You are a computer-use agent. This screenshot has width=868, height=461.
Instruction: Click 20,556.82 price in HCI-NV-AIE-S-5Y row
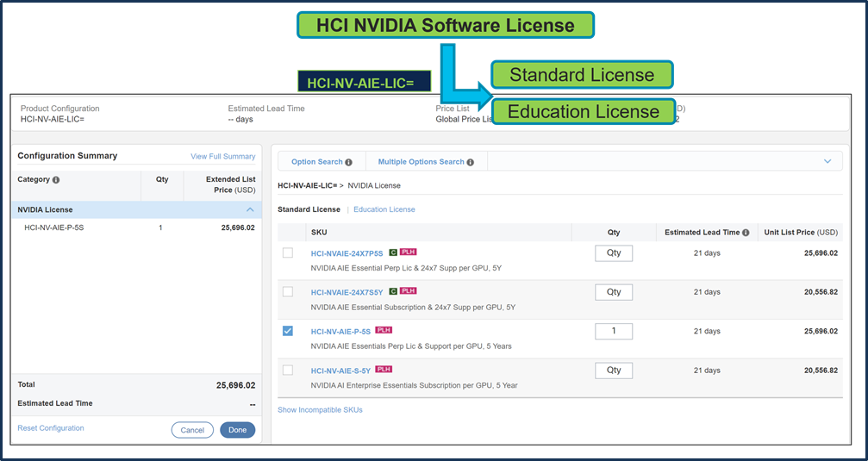(x=821, y=371)
